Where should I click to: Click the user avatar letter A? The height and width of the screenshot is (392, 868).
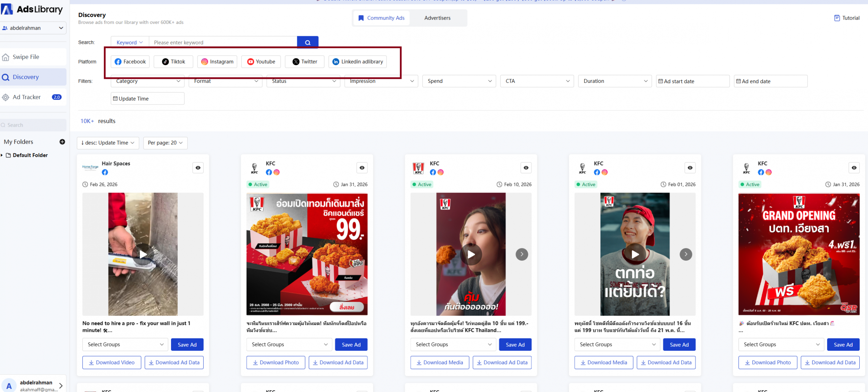click(9, 386)
